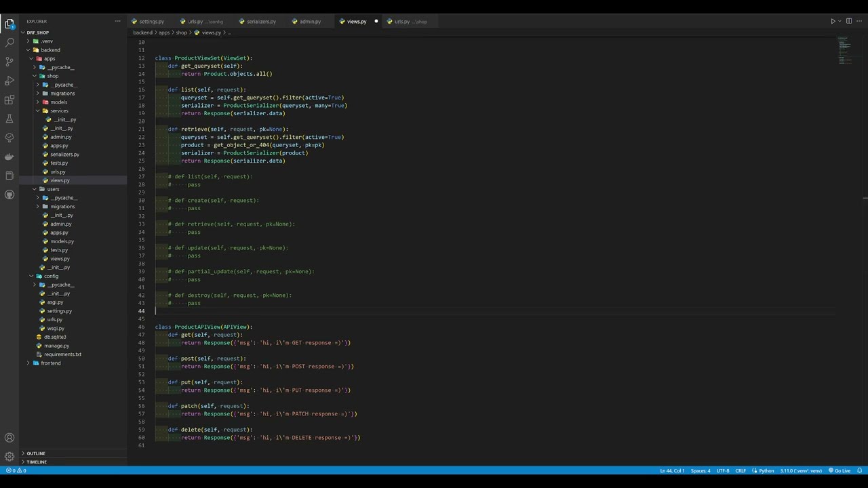Open settings.py in the config folder
868x488 pixels.
pos(59,311)
